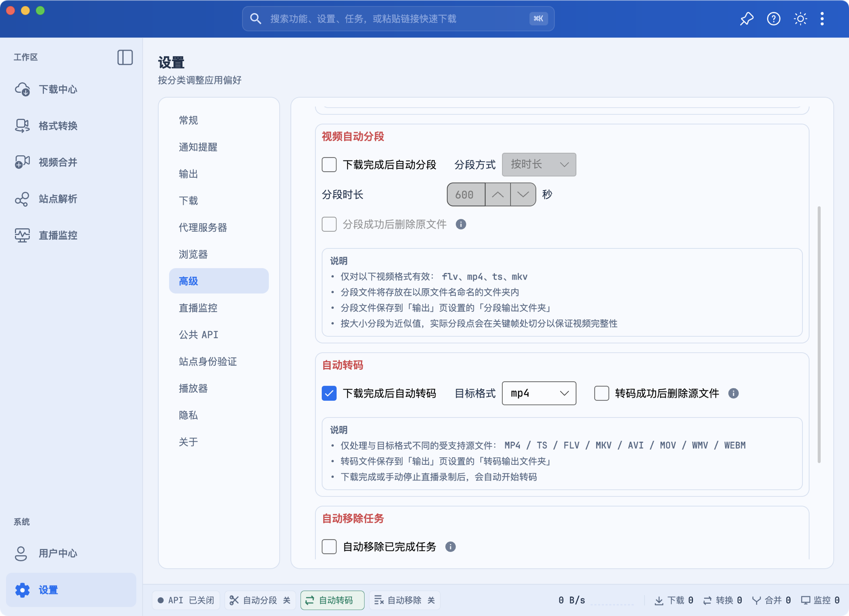The height and width of the screenshot is (616, 849).
Task: Open the 公共 API settings category
Action: click(218, 335)
